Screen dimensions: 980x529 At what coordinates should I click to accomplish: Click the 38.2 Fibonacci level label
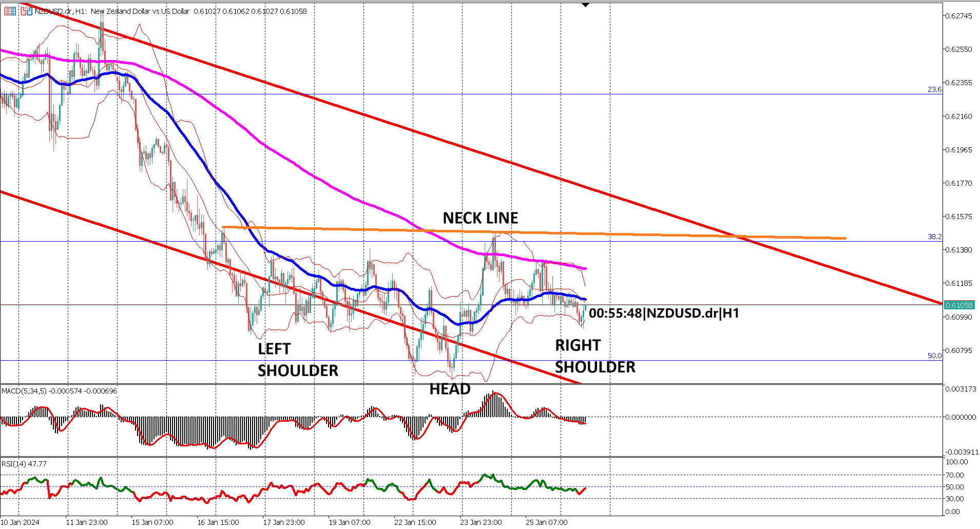[935, 238]
